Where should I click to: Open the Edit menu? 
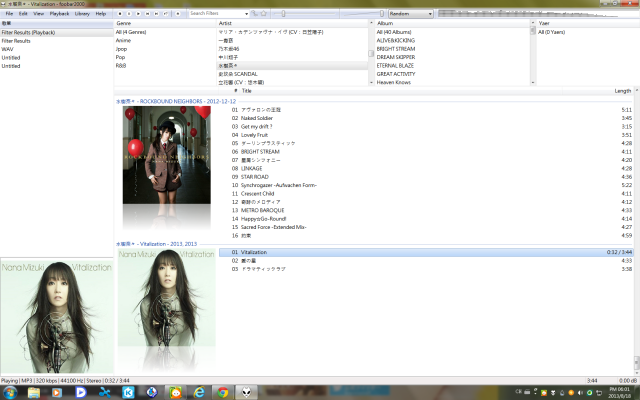pos(23,13)
